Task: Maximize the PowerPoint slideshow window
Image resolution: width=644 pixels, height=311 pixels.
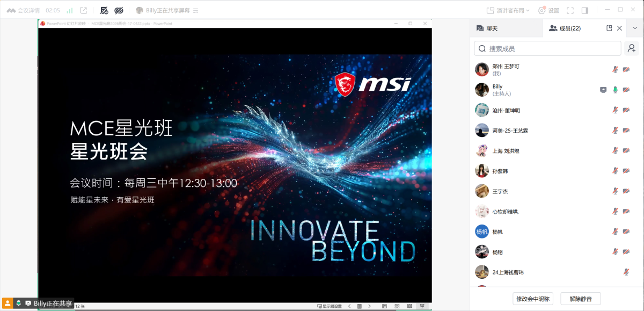Action: [x=411, y=23]
